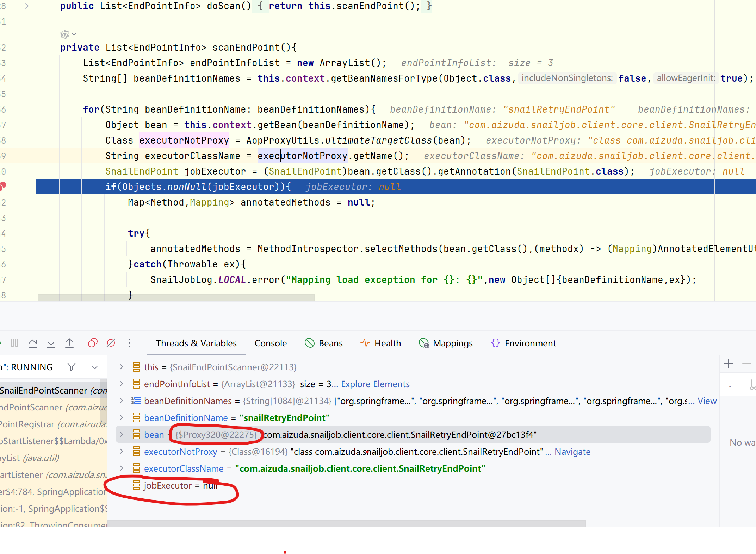756x554 pixels.
Task: Click the editor horizontal scrollbar
Action: [x=176, y=298]
